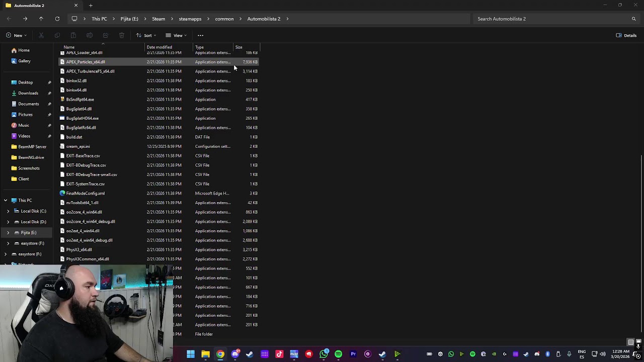Add a new File Explorer tab

91,6
